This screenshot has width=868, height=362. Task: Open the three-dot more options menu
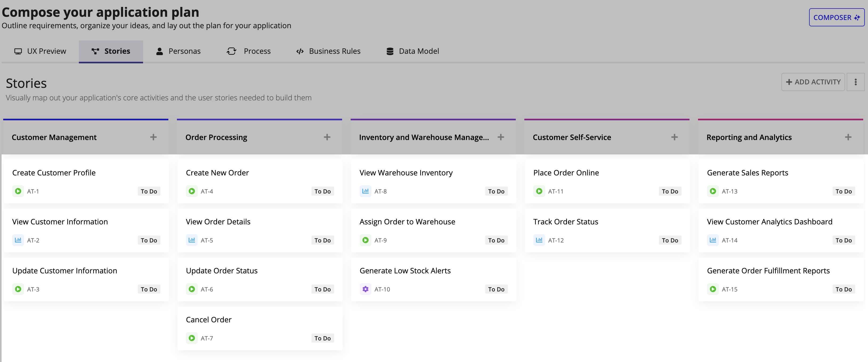855,82
